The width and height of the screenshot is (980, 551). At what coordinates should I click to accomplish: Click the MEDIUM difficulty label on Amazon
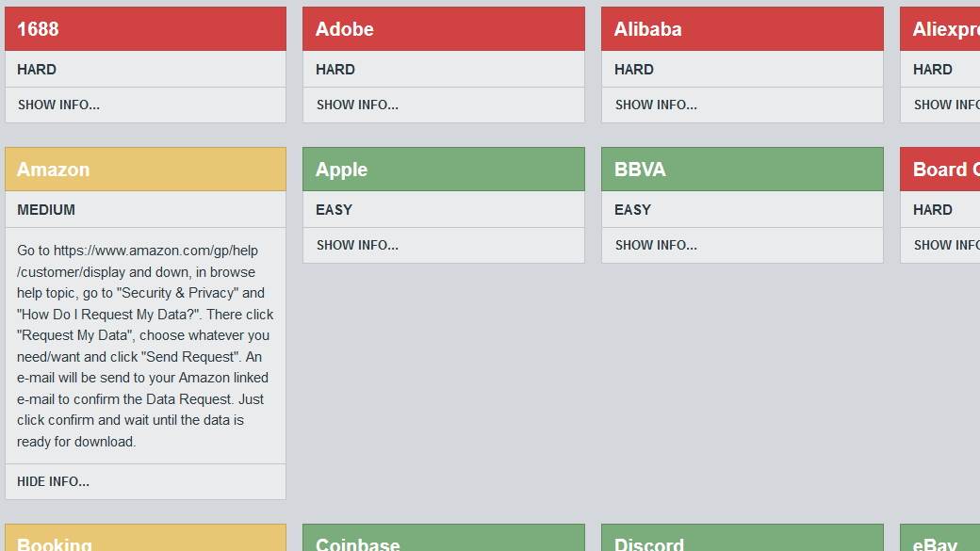46,209
